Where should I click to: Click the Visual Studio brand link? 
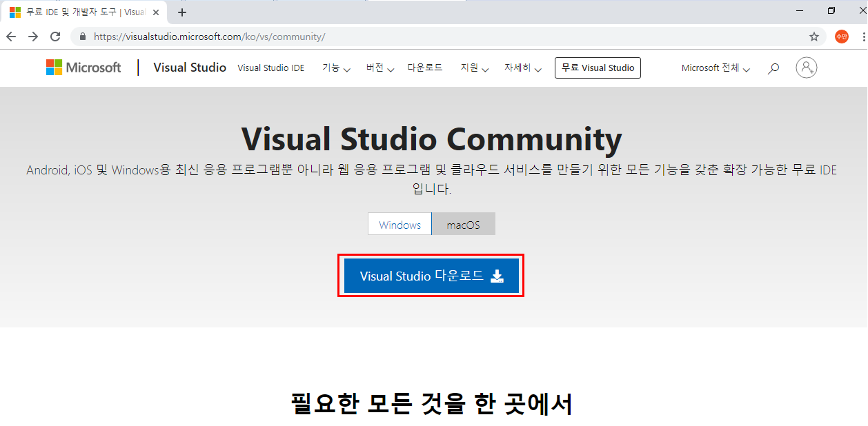[190, 68]
